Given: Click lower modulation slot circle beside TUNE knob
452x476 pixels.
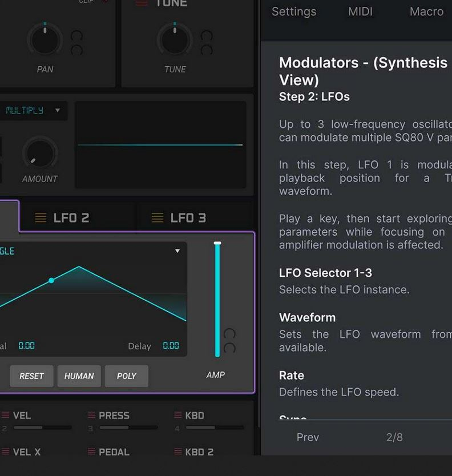Looking at the screenshot, I should pos(207,50).
